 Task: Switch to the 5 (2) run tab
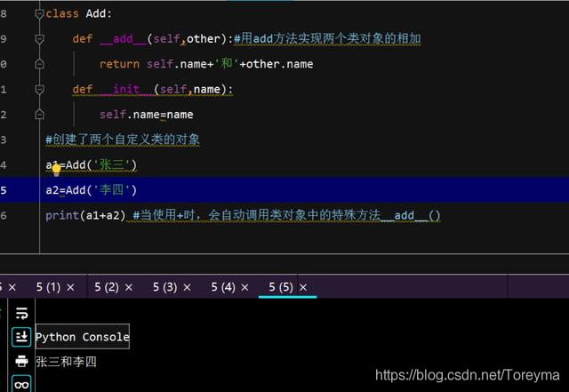tap(107, 287)
